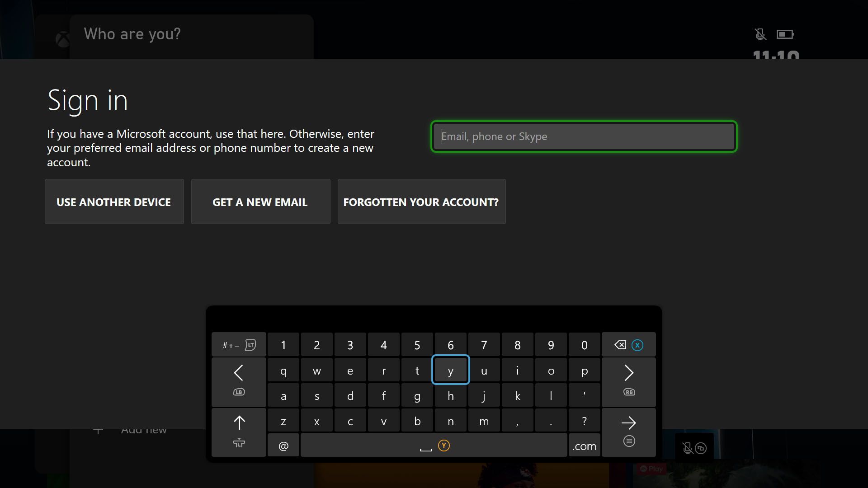Tap the q letter key

(x=283, y=371)
